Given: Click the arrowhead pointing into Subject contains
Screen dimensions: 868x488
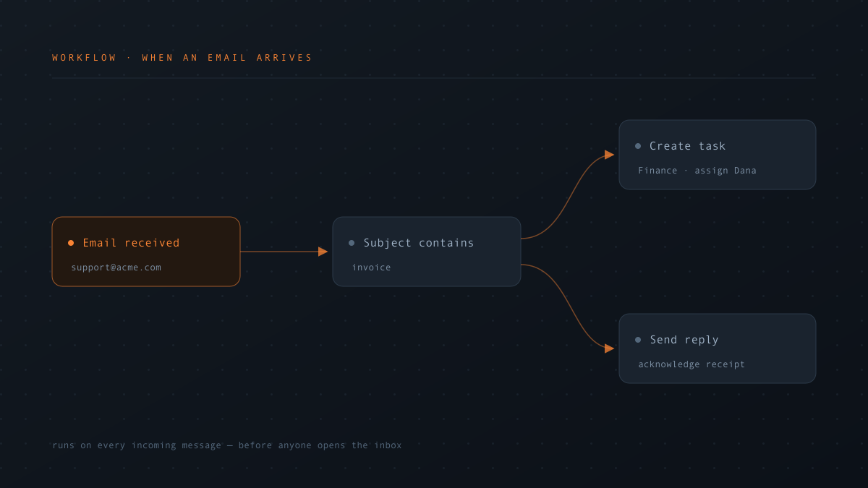Looking at the screenshot, I should pyautogui.click(x=323, y=252).
